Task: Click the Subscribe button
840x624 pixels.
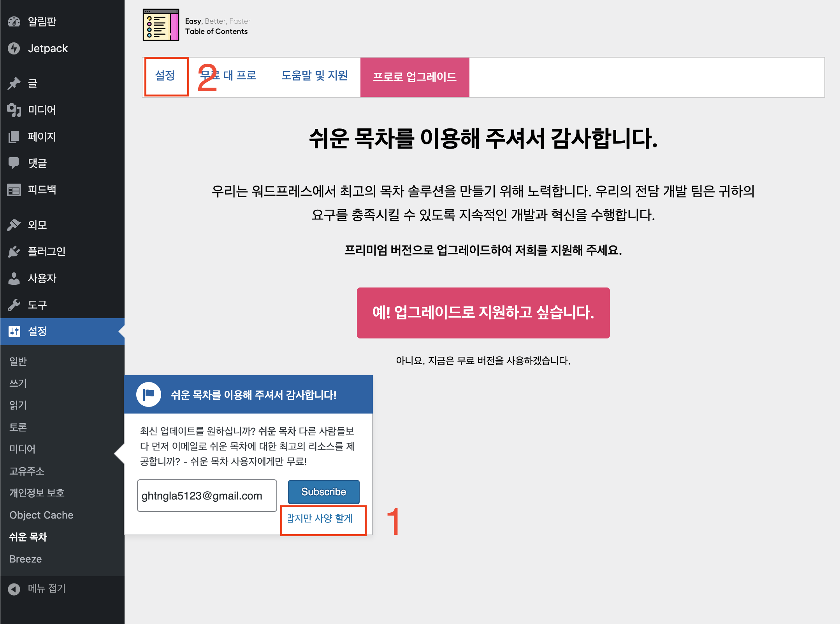Action: (x=323, y=491)
